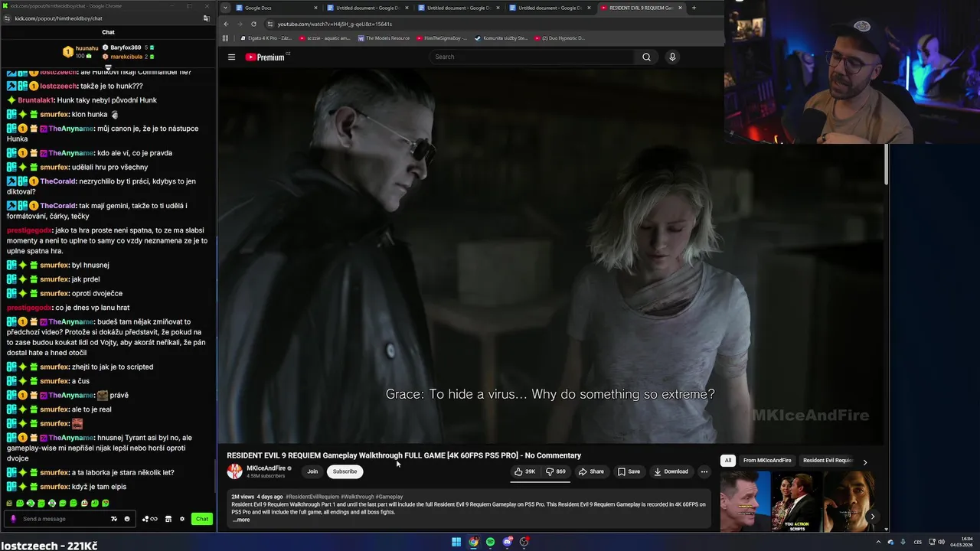The image size is (980, 551).
Task: Open the Kick chat shop icon
Action: pos(168,519)
